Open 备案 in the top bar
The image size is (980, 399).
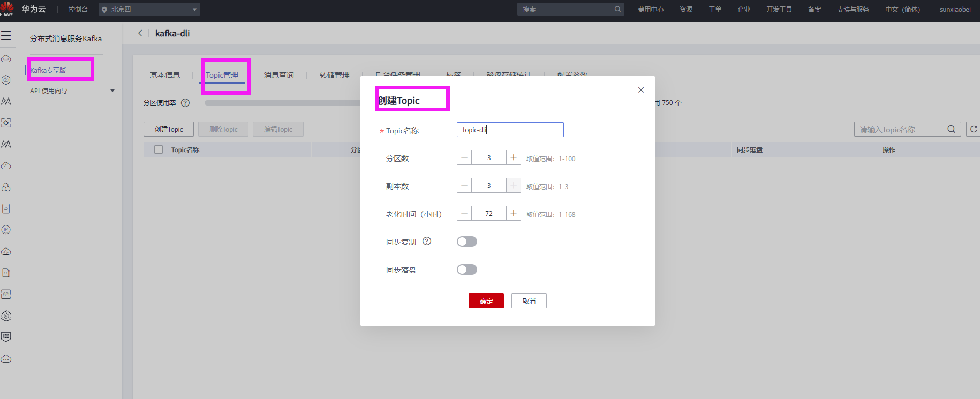pos(815,9)
